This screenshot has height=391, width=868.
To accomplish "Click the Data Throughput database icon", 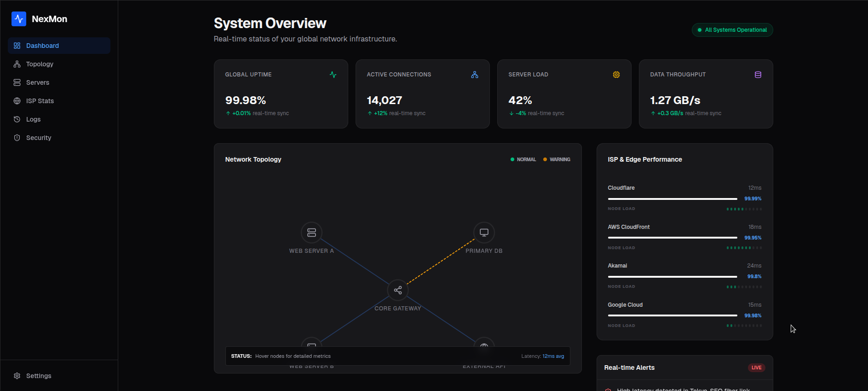I will pyautogui.click(x=758, y=75).
